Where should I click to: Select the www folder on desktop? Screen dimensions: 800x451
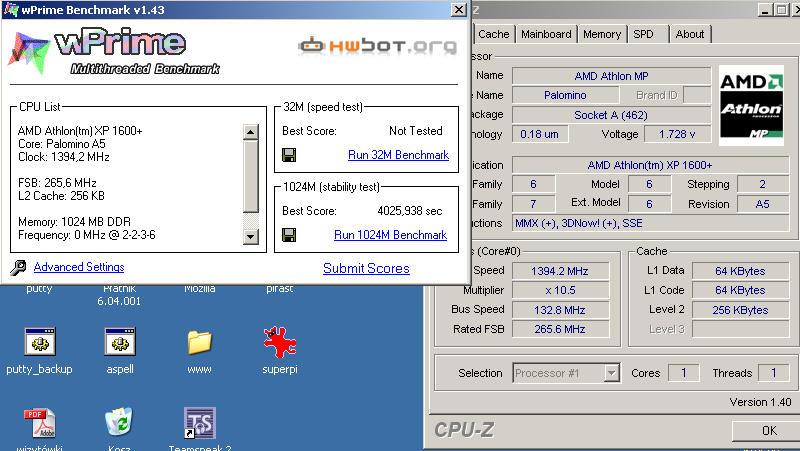tap(199, 342)
